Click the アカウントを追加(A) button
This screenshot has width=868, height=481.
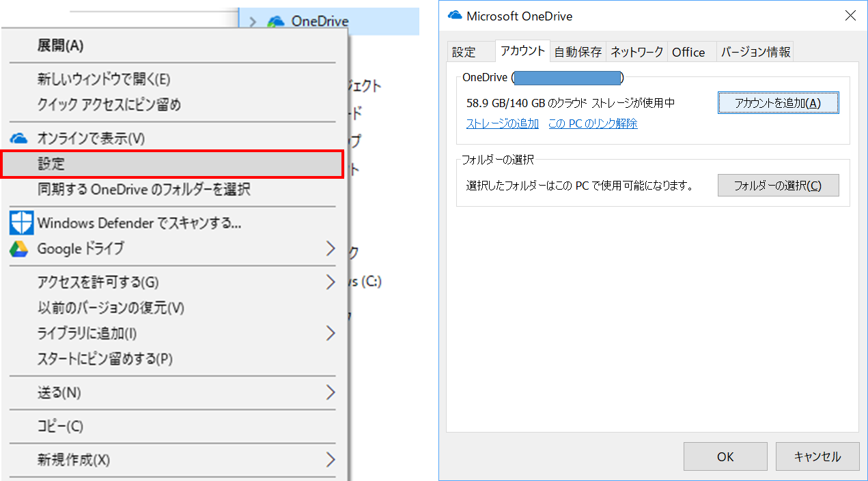[x=778, y=103]
